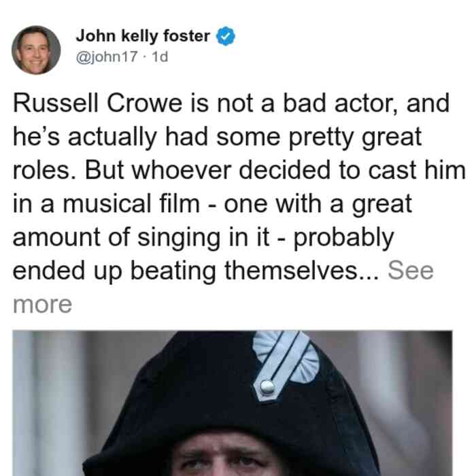The height and width of the screenshot is (476, 476).
Task: Click the line 'he's actually had some pretty great'
Action: click(218, 137)
